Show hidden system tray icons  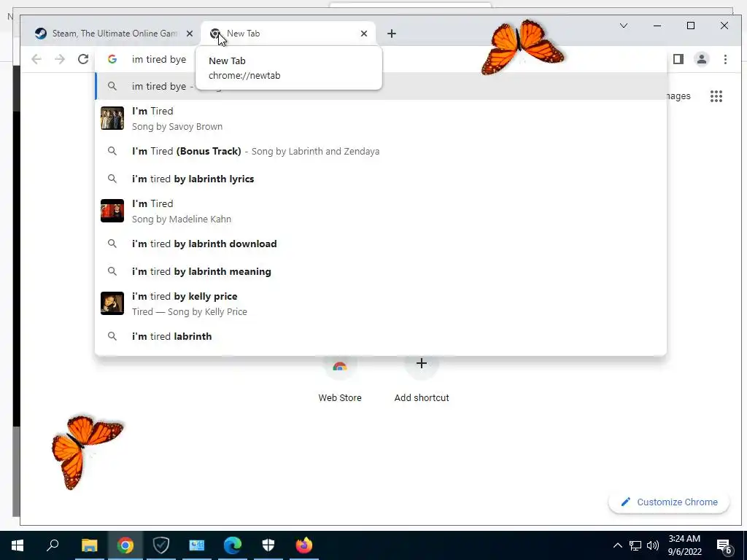[617, 545]
